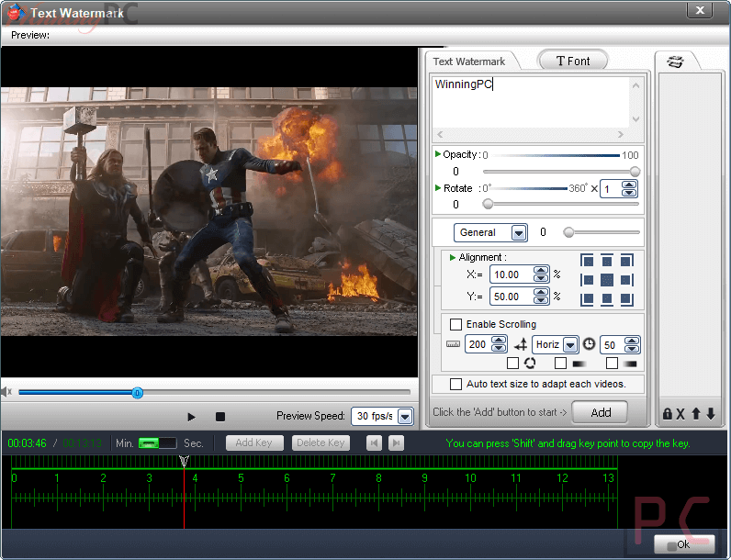Align watermark to top-right corner
Image resolution: width=731 pixels, height=560 pixels.
627,260
